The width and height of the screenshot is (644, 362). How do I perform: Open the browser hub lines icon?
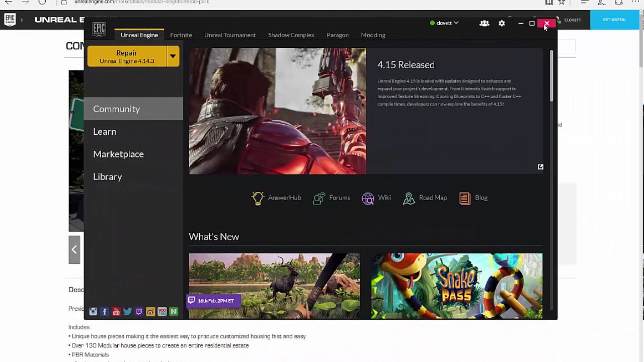coord(585,2)
